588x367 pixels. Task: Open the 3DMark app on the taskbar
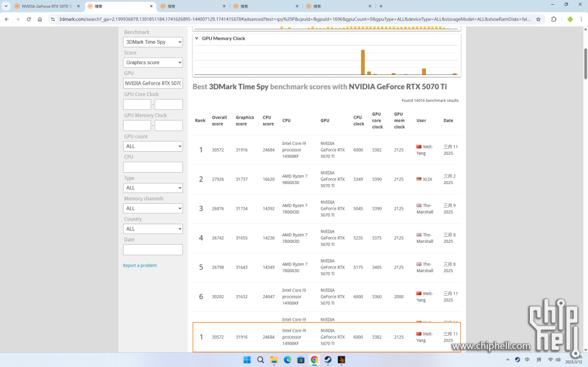(341, 360)
